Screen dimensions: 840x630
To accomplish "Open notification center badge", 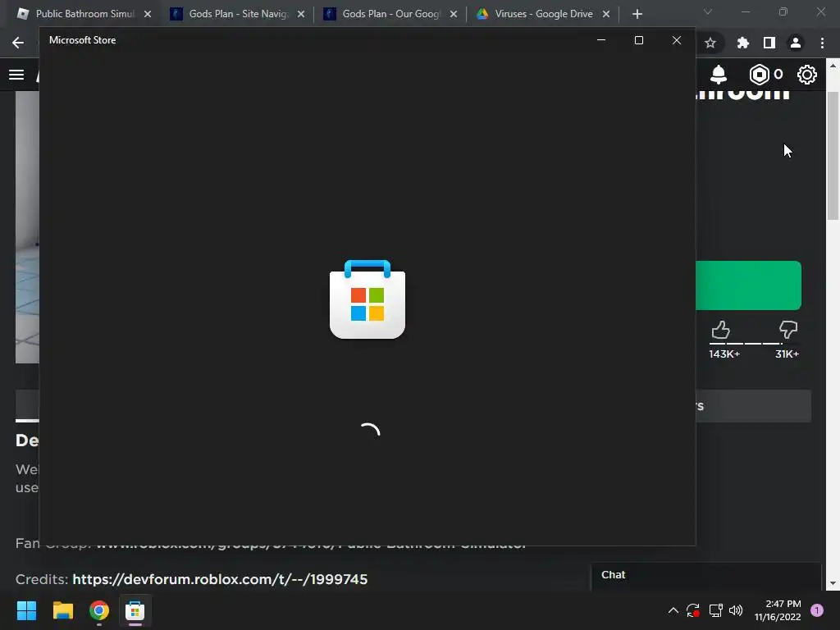I will 817,610.
